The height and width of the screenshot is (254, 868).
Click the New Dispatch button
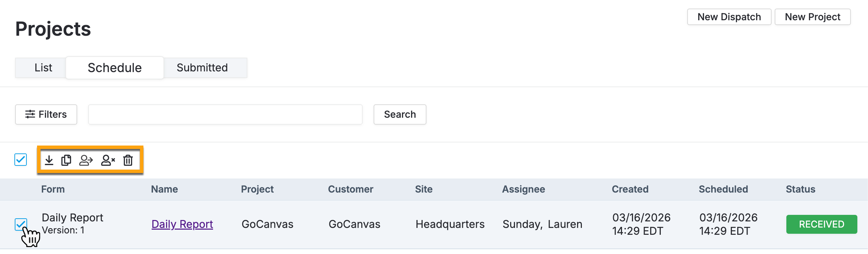click(729, 17)
